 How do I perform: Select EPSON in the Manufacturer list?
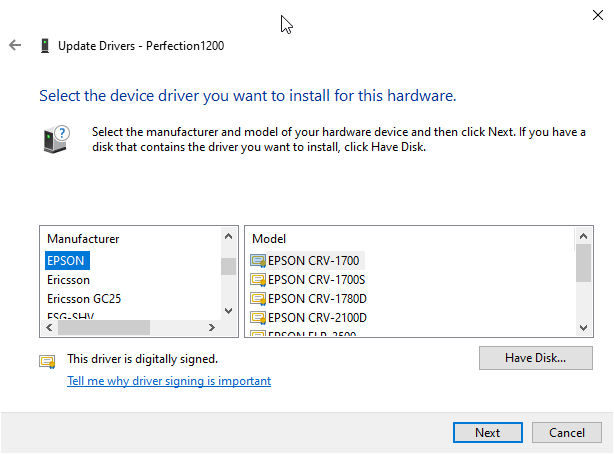point(66,261)
